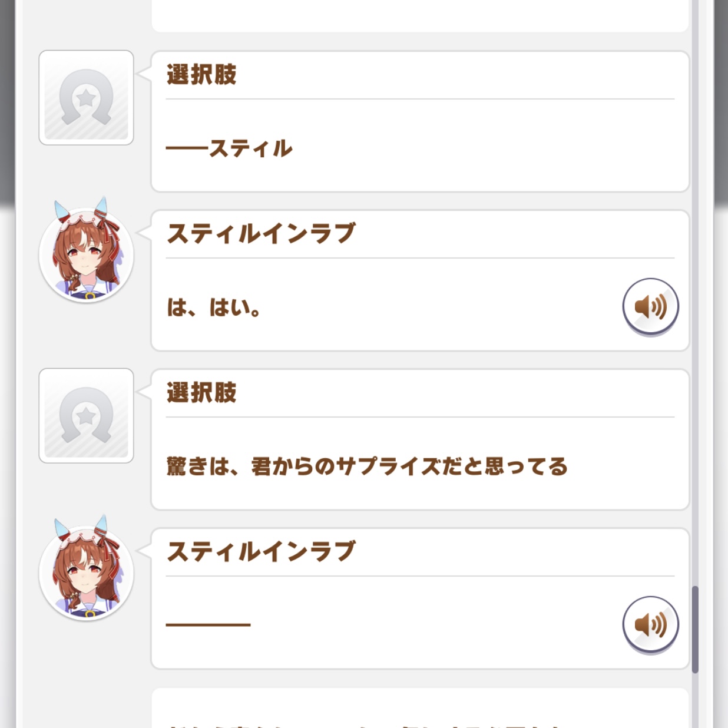
Task: Click "スティルインラブ" name above dash line
Action: point(261,552)
